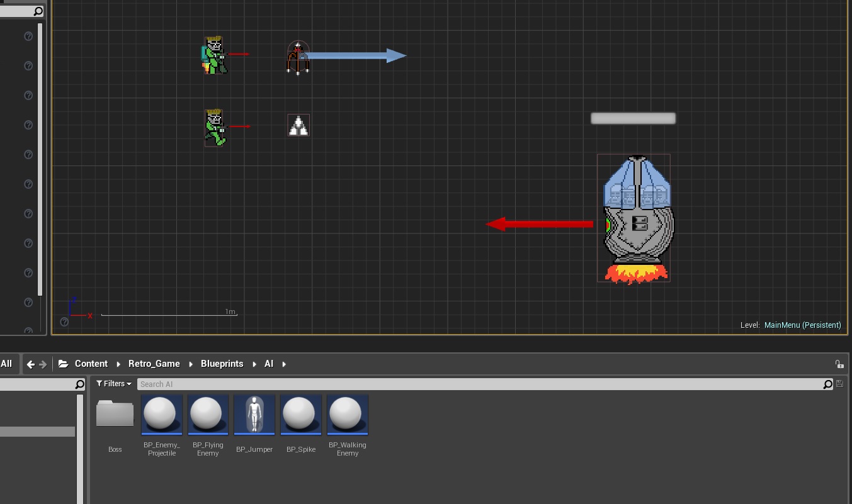Expand the arrow after the AI breadcrumb
This screenshot has height=504, width=852.
(284, 364)
